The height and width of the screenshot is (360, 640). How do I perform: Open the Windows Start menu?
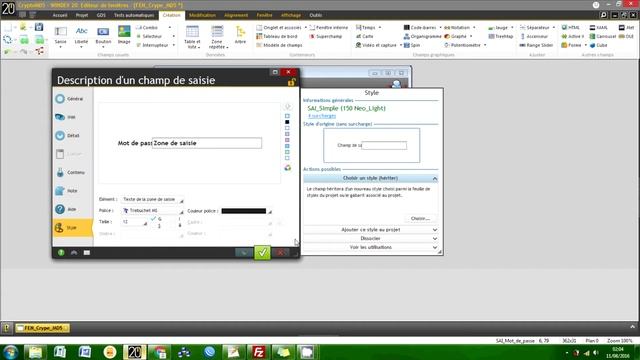10,352
